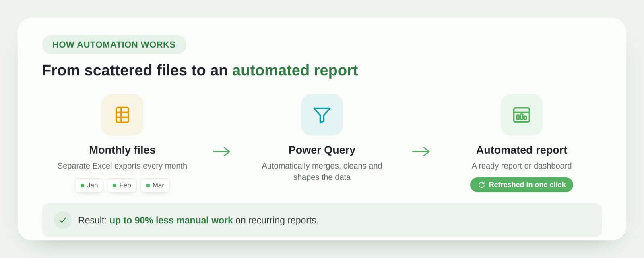
Task: Click the teal funnel filter icon
Action: (322, 115)
